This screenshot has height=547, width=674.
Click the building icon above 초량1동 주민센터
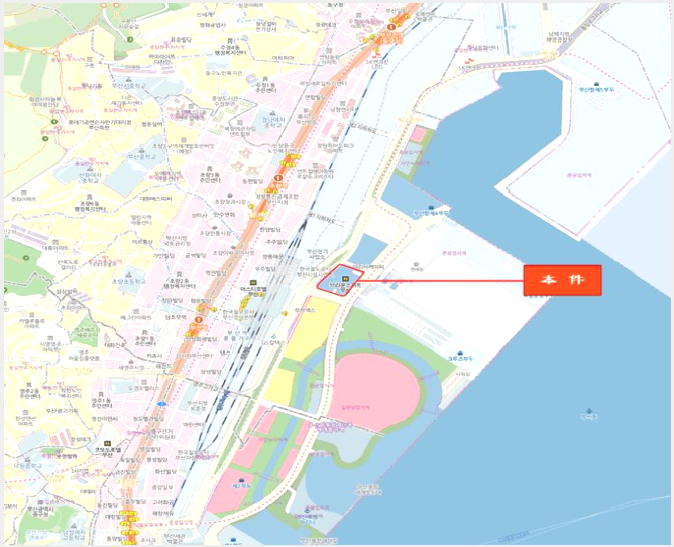point(145,333)
